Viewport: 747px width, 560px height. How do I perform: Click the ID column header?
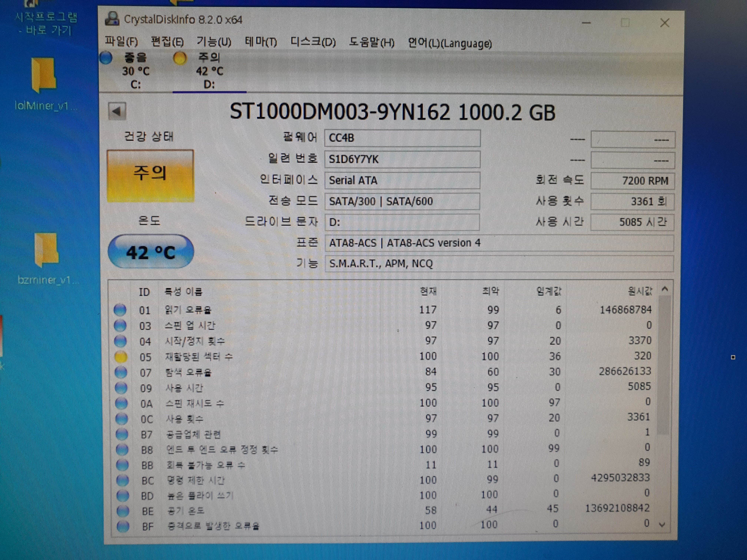(x=144, y=292)
